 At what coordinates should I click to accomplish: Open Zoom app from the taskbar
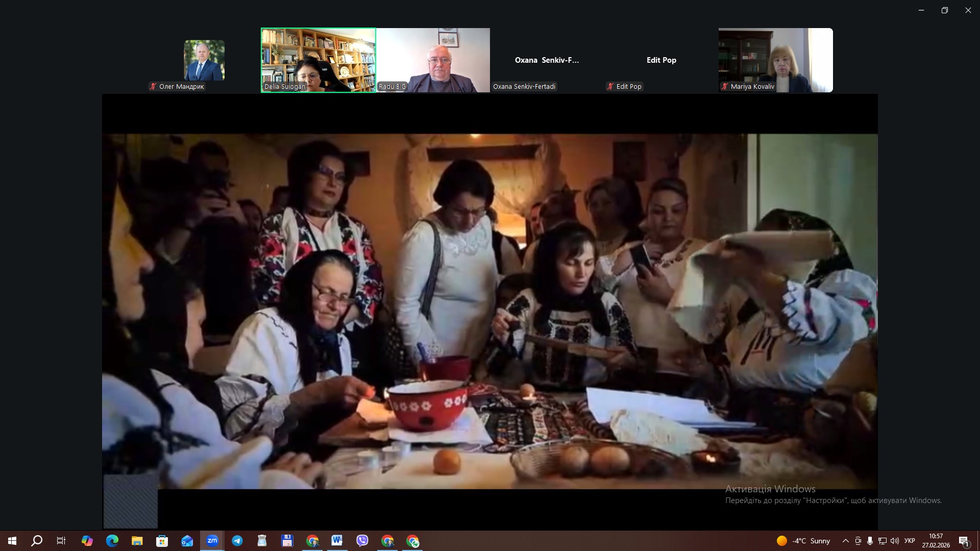coord(212,541)
